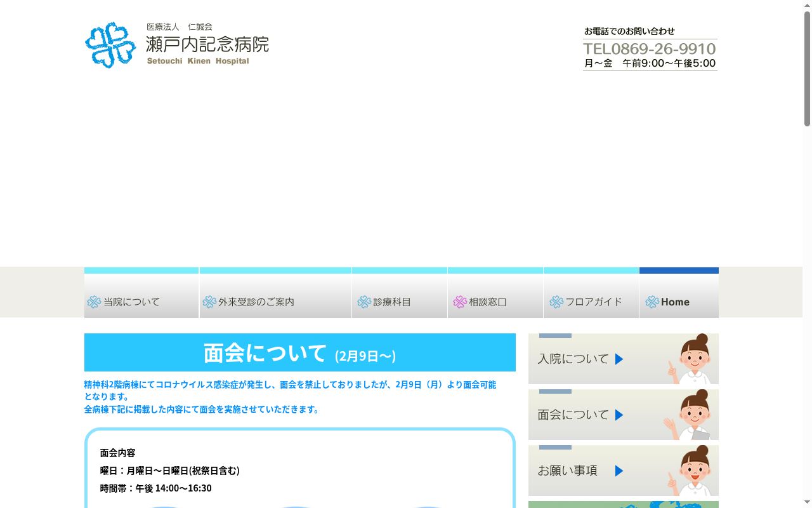This screenshot has width=812, height=508.
Task: Click the clover icon beside 当院について
Action: pyautogui.click(x=94, y=302)
